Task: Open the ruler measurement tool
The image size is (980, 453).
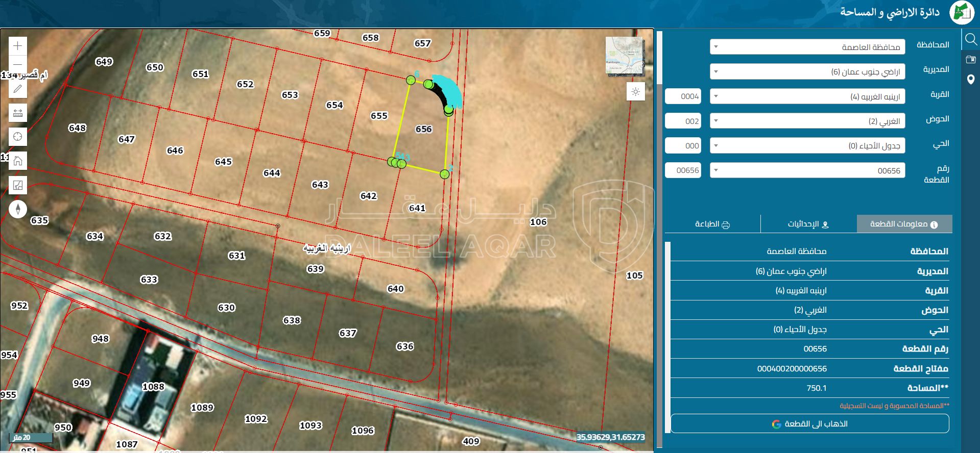Action: (x=18, y=113)
